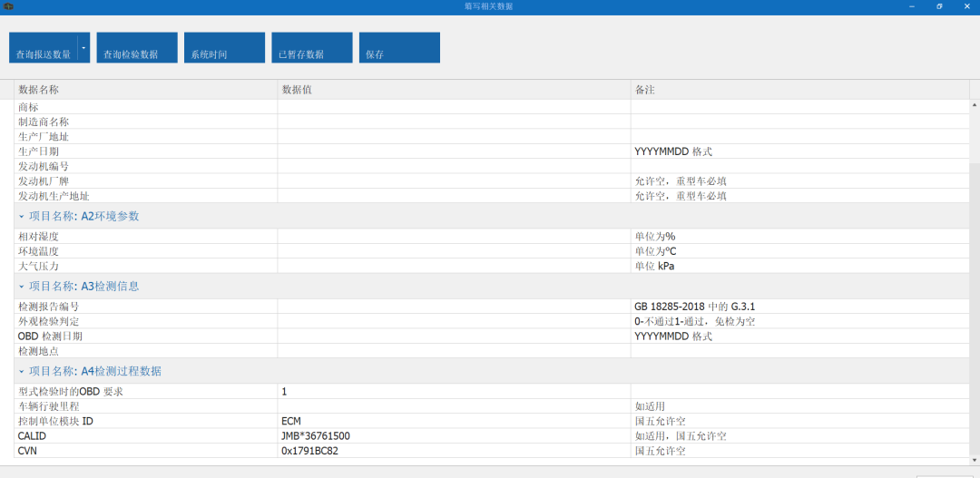Edit the 商标 data value cell
Image resolution: width=980 pixels, height=478 pixels.
click(x=455, y=107)
